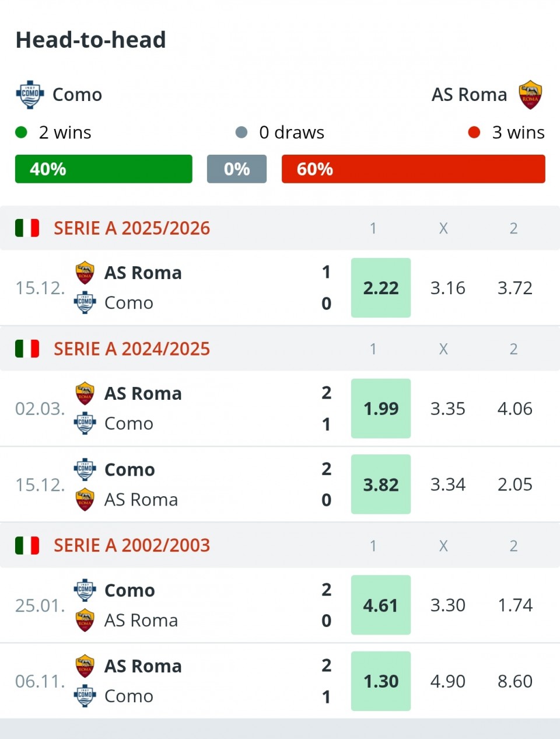Click the AS Roma crest in the header

(x=530, y=95)
